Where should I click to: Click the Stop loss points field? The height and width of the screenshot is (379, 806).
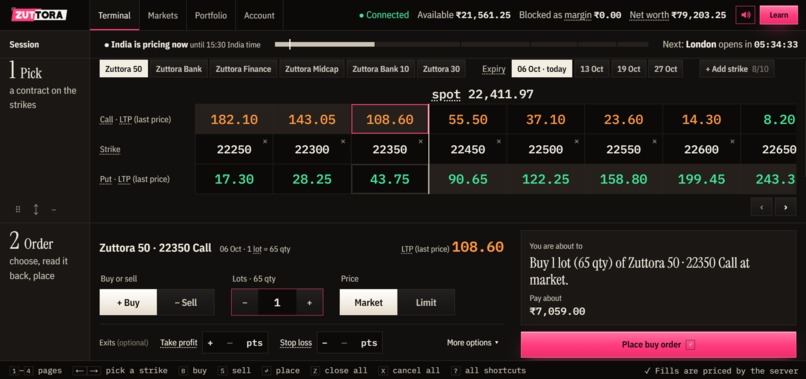(x=350, y=343)
